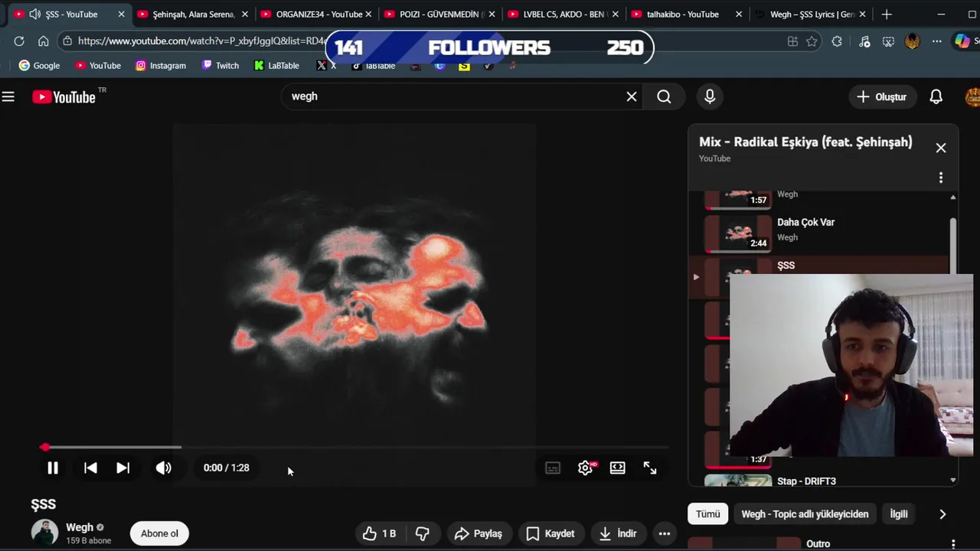The image size is (980, 551).
Task: Share the video via Paylaş
Action: point(479,533)
